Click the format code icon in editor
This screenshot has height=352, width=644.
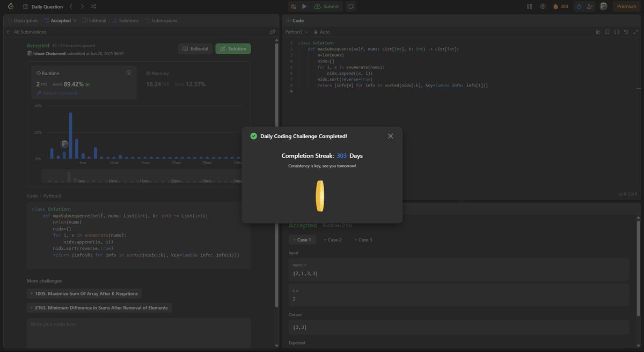pos(598,32)
